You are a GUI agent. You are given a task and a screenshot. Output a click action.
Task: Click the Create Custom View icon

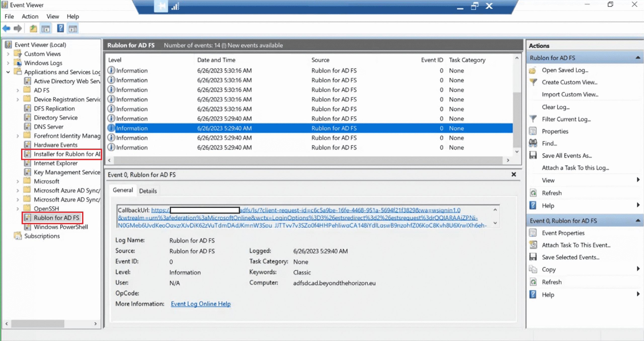click(x=533, y=82)
